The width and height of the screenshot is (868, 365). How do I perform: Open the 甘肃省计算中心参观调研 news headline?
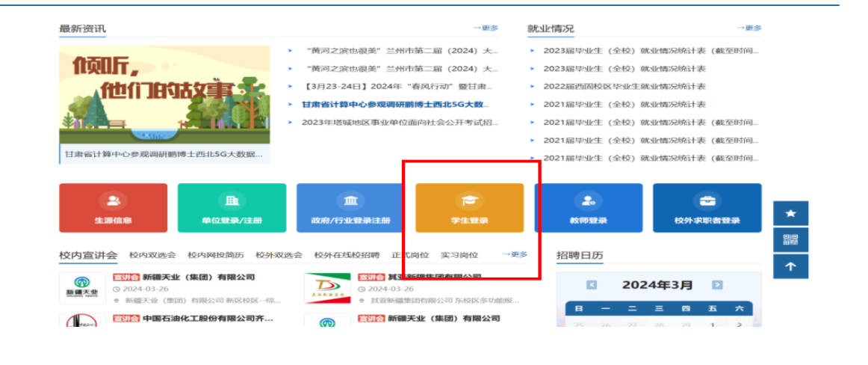tap(395, 105)
